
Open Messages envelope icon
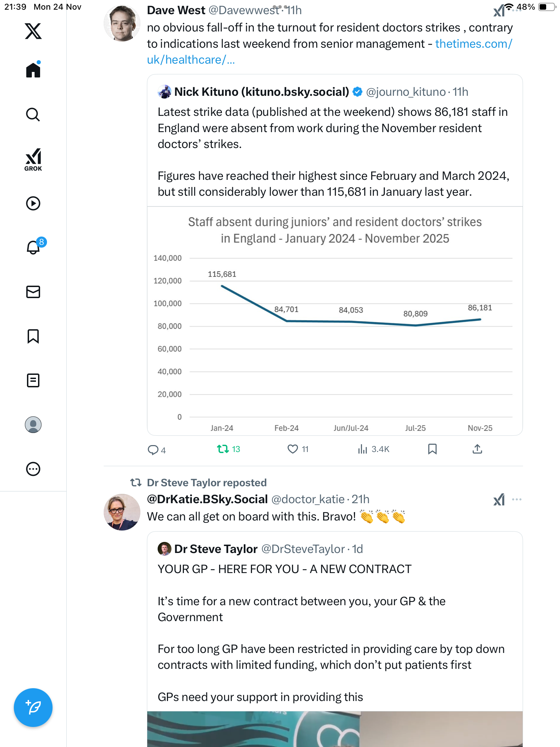(33, 292)
